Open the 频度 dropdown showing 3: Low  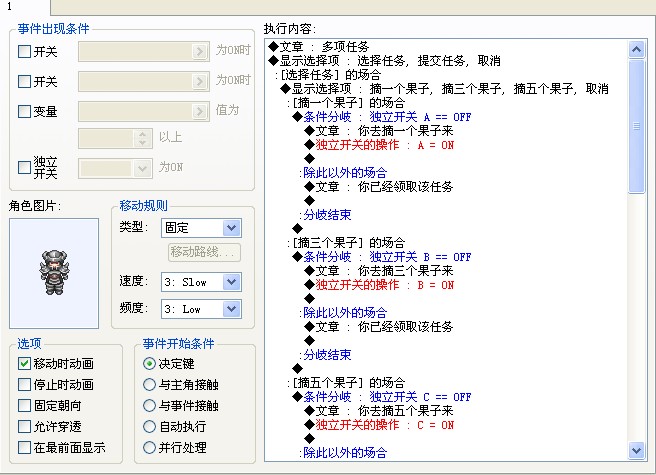pyautogui.click(x=231, y=309)
